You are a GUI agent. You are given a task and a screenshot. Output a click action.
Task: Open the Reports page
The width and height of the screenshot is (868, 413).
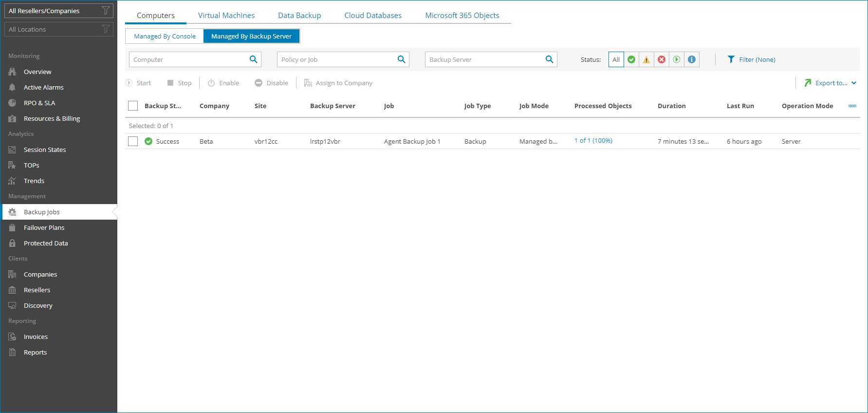click(x=35, y=352)
